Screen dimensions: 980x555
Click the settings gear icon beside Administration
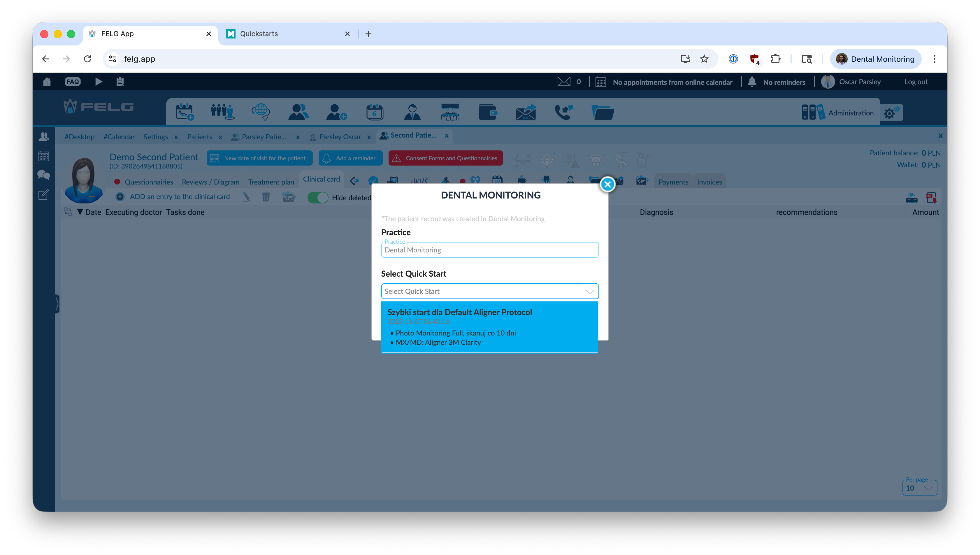click(891, 113)
